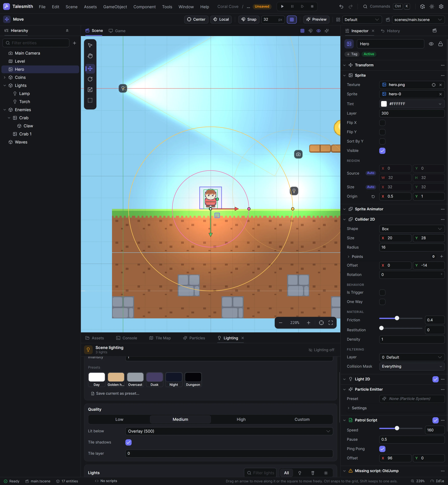448x485 pixels.
Task: Click the fullscreen viewport icon
Action: pyautogui.click(x=330, y=323)
